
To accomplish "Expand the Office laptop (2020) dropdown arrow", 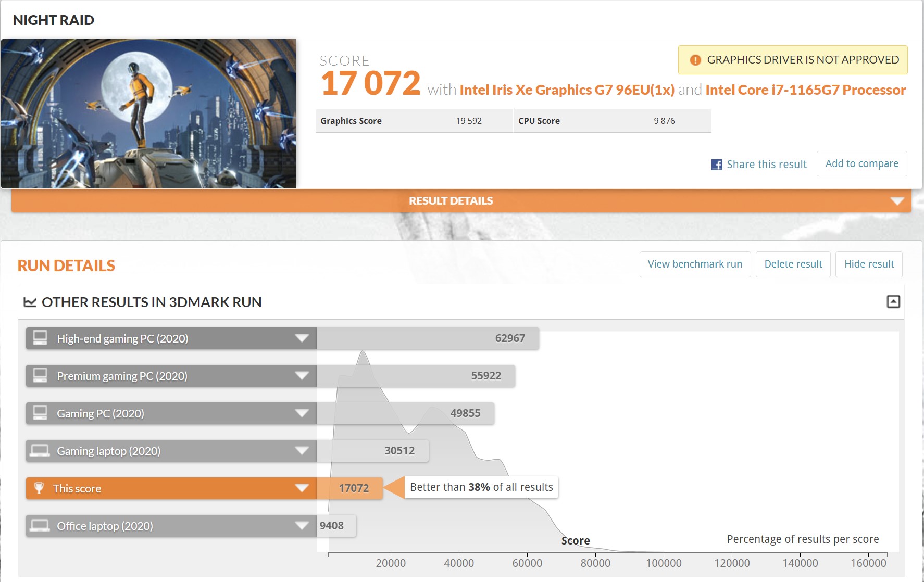I will click(302, 526).
